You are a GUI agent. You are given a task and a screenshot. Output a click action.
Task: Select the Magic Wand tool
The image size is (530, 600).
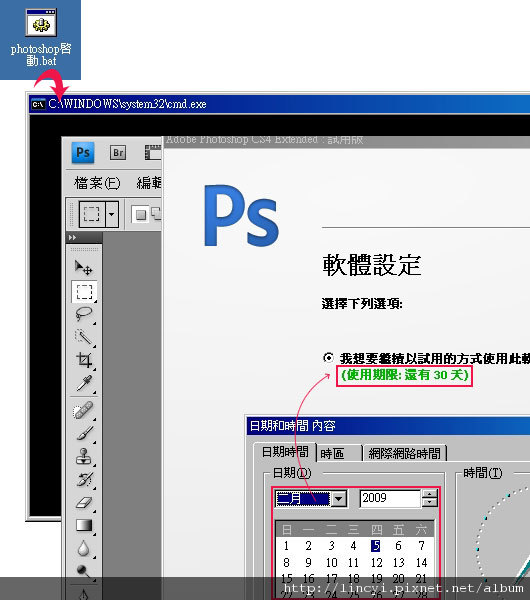click(84, 338)
